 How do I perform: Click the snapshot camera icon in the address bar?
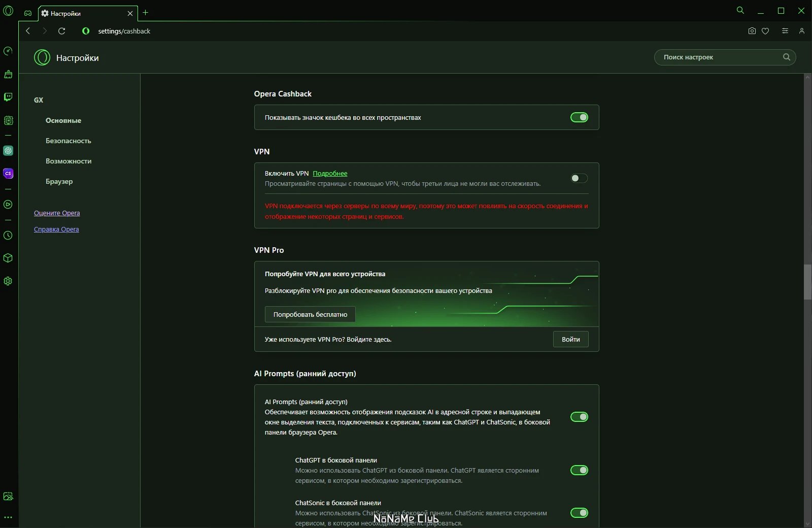click(x=752, y=31)
